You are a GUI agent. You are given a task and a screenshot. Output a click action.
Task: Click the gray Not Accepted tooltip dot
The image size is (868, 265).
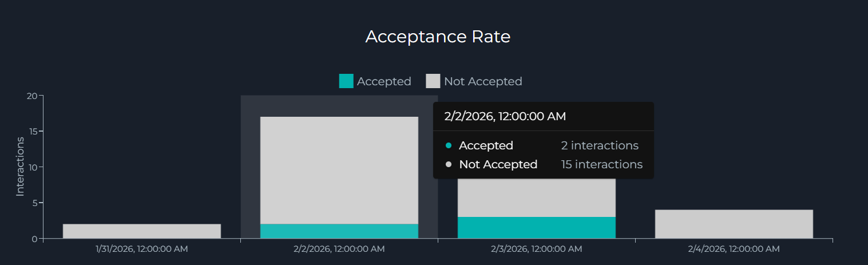coord(449,165)
